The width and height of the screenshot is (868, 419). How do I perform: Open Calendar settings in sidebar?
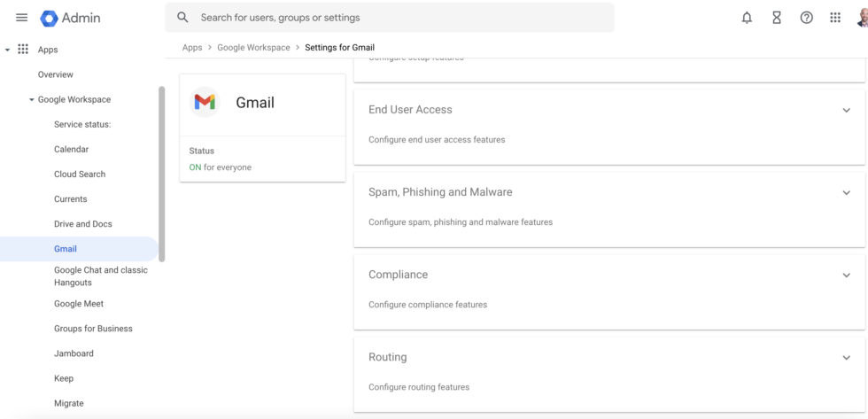click(72, 150)
